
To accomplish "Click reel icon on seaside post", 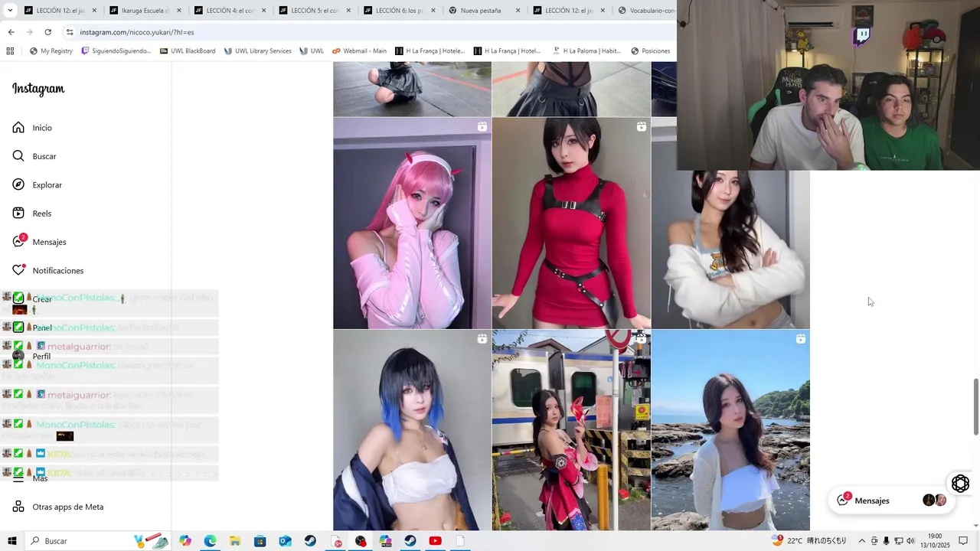I will pyautogui.click(x=800, y=338).
